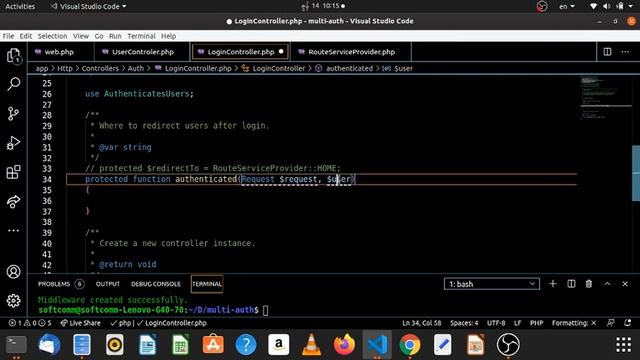Click the $user breadcrumb segment
Screen dimensions: 640x360
[398, 69]
